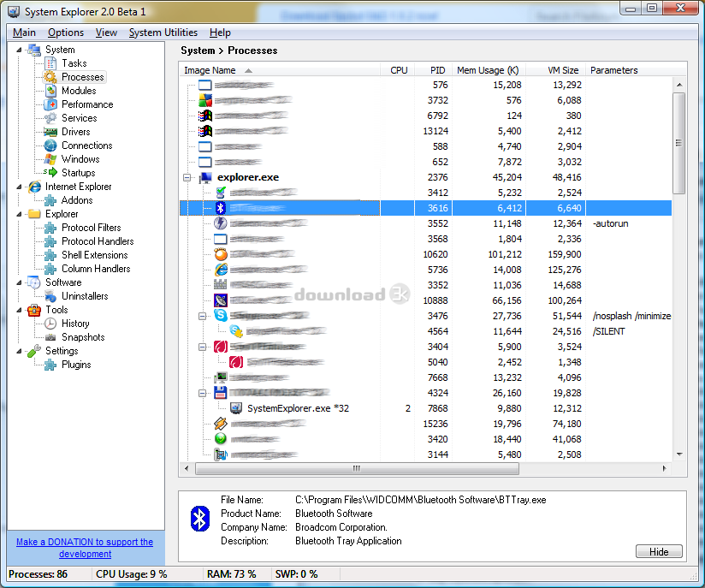This screenshot has height=588, width=705.
Task: Collapse the System branch in the sidebar
Action: [19, 49]
